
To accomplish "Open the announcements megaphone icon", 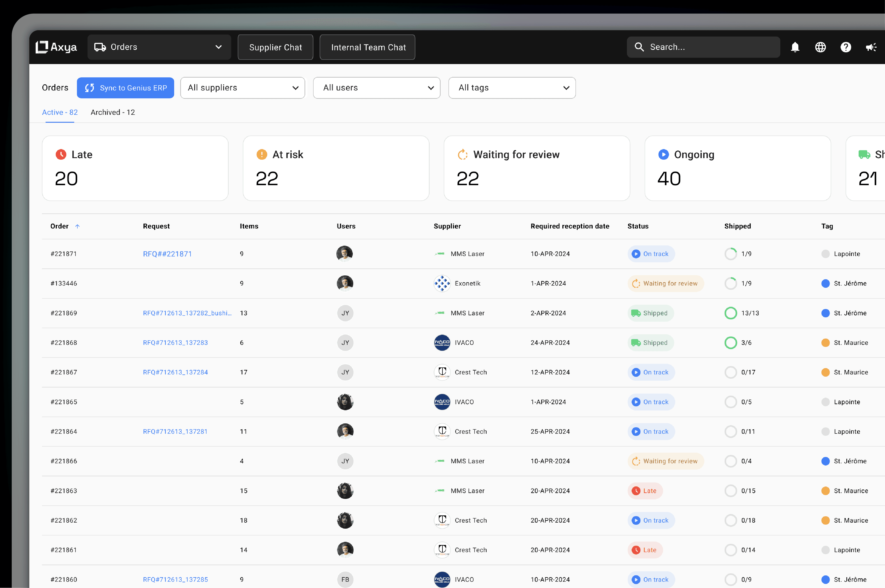I will coord(870,47).
